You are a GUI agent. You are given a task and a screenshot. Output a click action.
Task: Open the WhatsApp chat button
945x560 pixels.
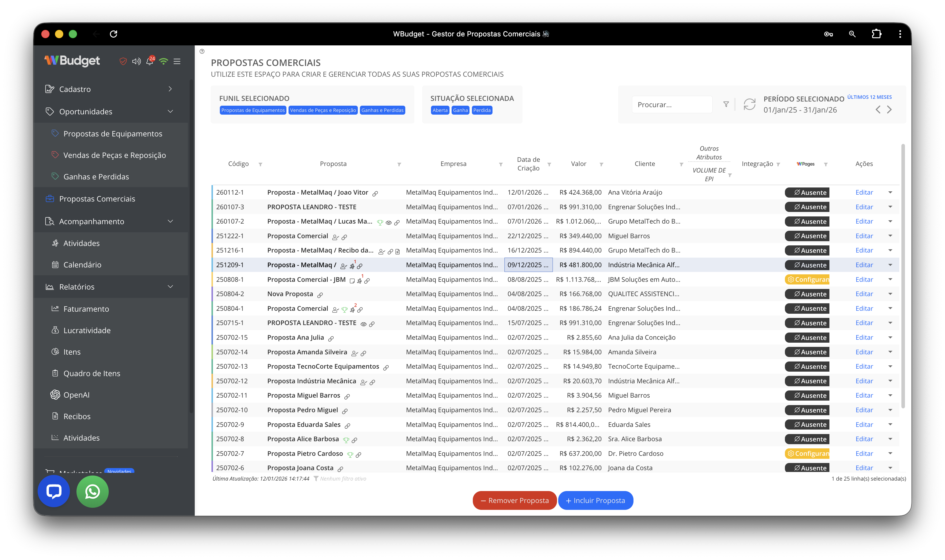[x=93, y=491]
